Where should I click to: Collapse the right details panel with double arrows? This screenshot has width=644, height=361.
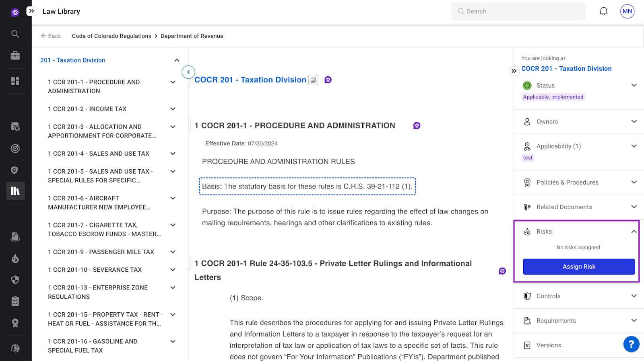[x=514, y=71]
